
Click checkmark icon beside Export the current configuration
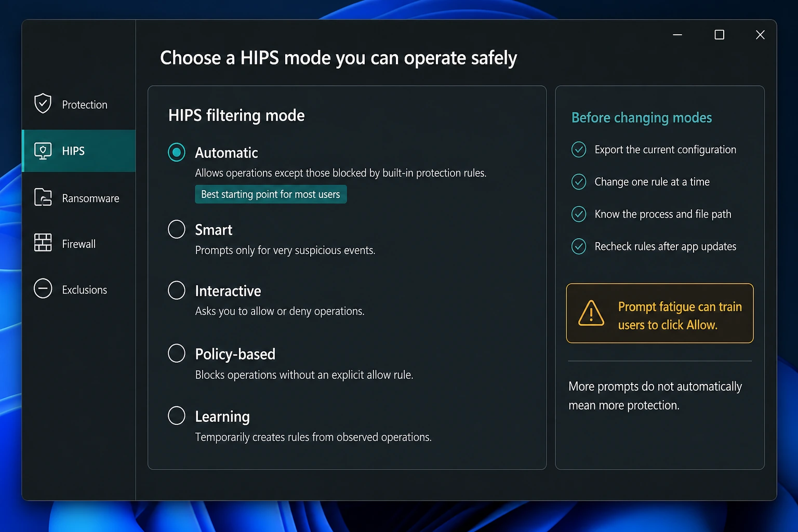tap(579, 150)
